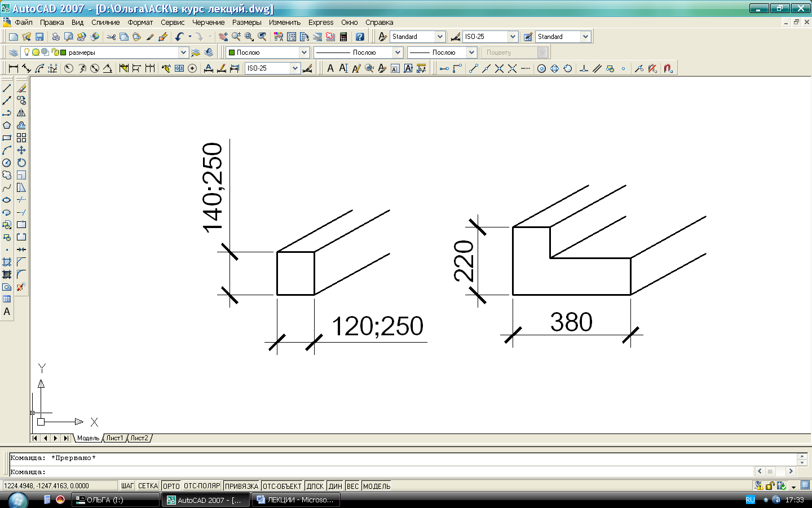Open the Layer Properties Manager icon
This screenshot has width=812, height=508.
click(14, 52)
